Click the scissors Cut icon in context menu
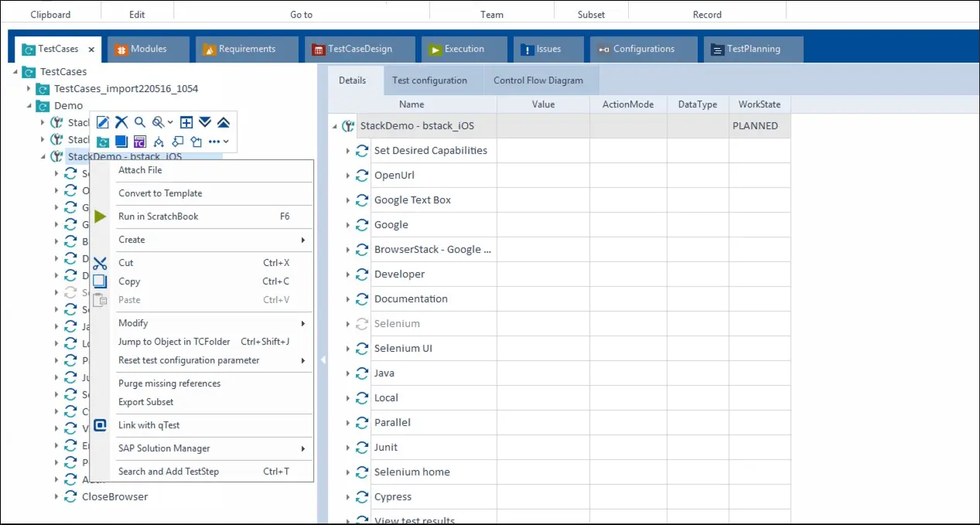This screenshot has width=980, height=525. point(100,264)
